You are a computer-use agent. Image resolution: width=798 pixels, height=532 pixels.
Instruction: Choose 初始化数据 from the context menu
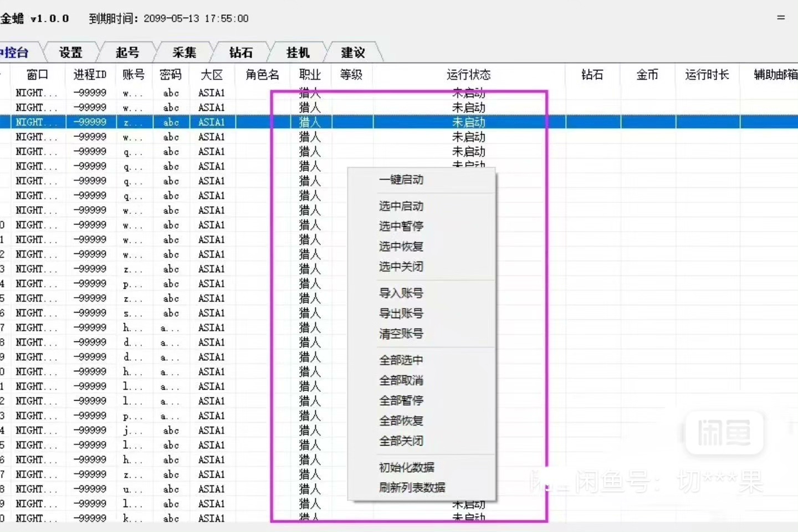407,467
